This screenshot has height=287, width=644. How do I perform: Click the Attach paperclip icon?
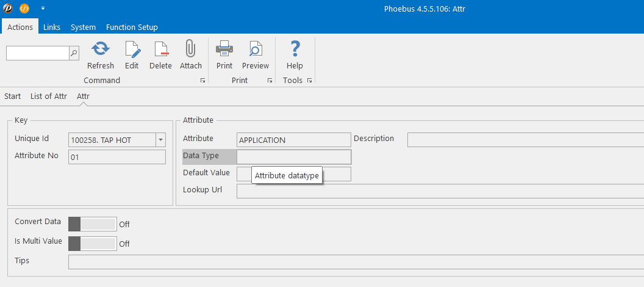[x=190, y=49]
